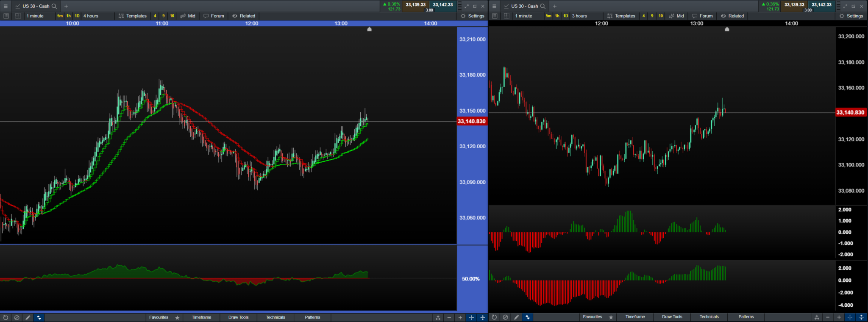This screenshot has height=322, width=868.
Task: Add a new chart tab in the right panel
Action: (555, 6)
